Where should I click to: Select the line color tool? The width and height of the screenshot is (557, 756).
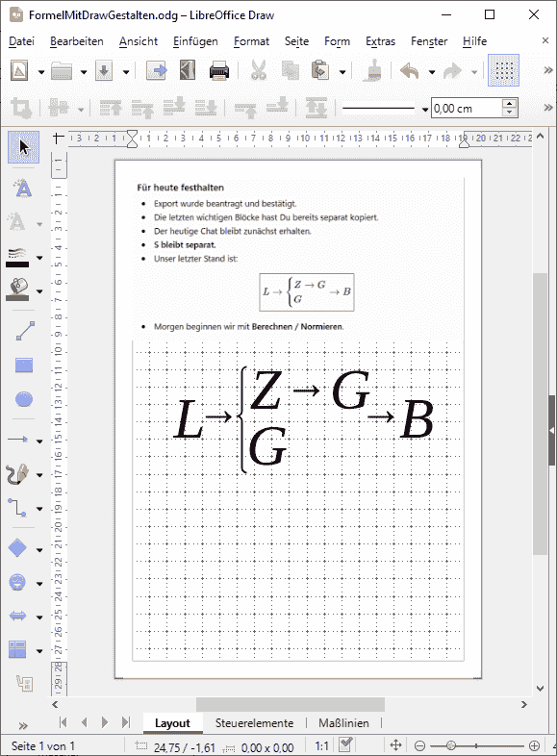pos(18,257)
